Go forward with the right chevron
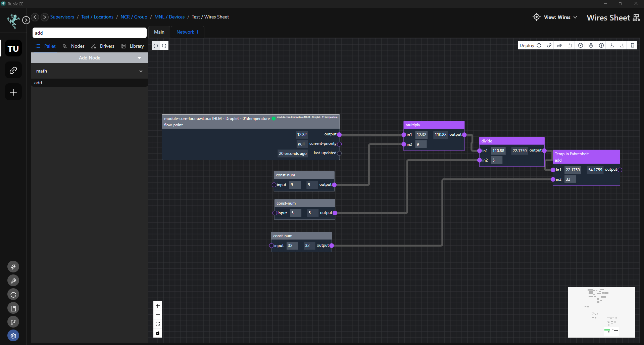Screen dimensions: 644x345 click(44, 17)
